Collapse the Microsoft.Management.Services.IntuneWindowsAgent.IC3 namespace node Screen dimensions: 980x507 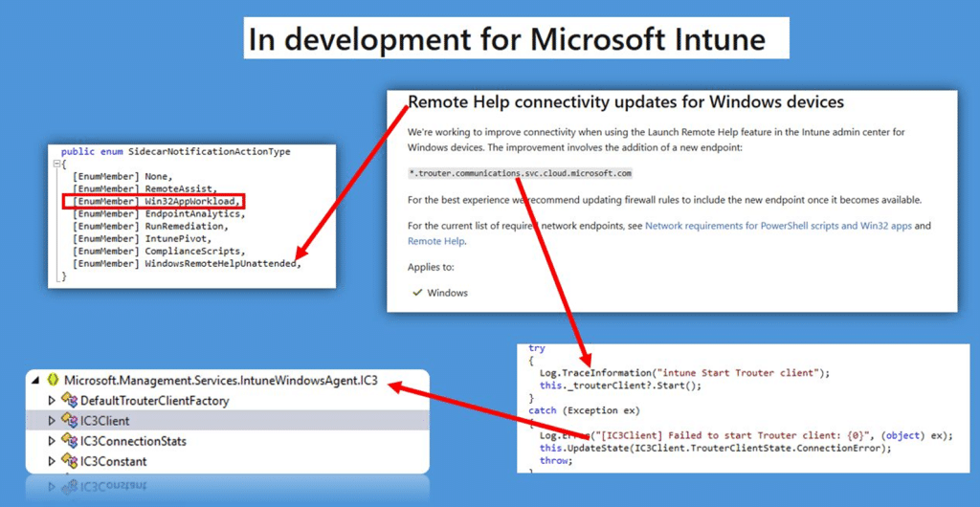pos(36,381)
